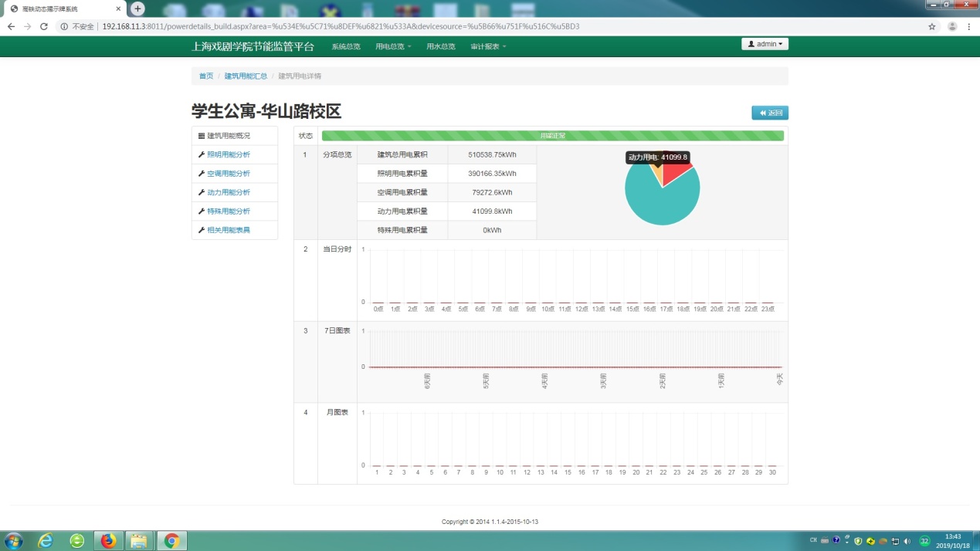This screenshot has width=980, height=551.
Task: Open Chrome's three-dot menu
Action: [x=969, y=26]
